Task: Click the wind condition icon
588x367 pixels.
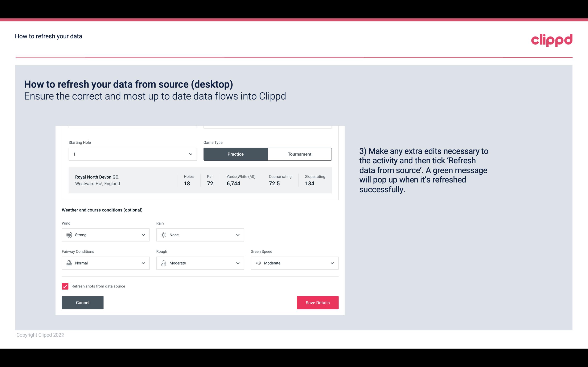Action: tap(69, 235)
